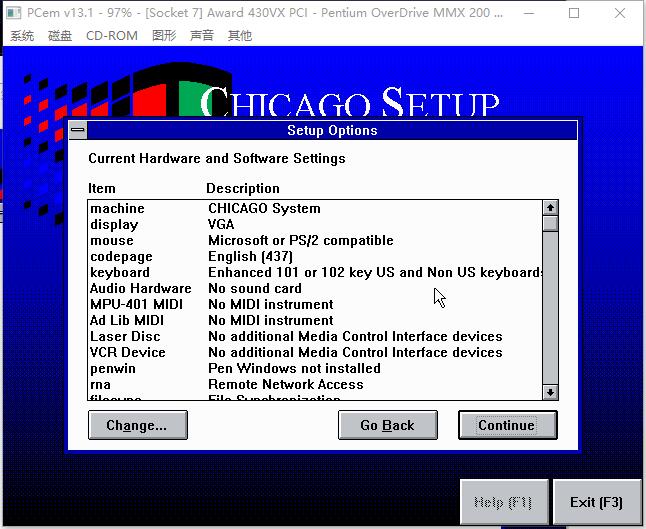
Task: Maximize the PCem window
Action: coord(574,13)
